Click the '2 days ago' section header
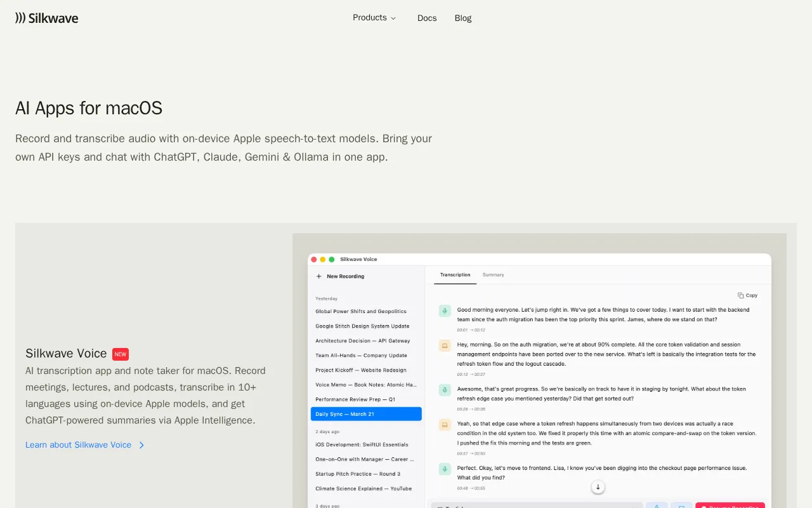Screen dimensions: 812x508 point(327,431)
